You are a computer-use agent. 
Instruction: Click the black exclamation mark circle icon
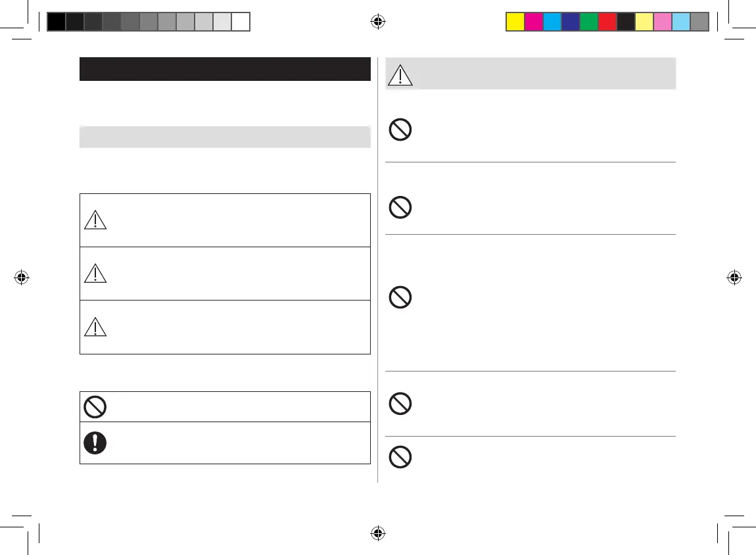[x=95, y=443]
